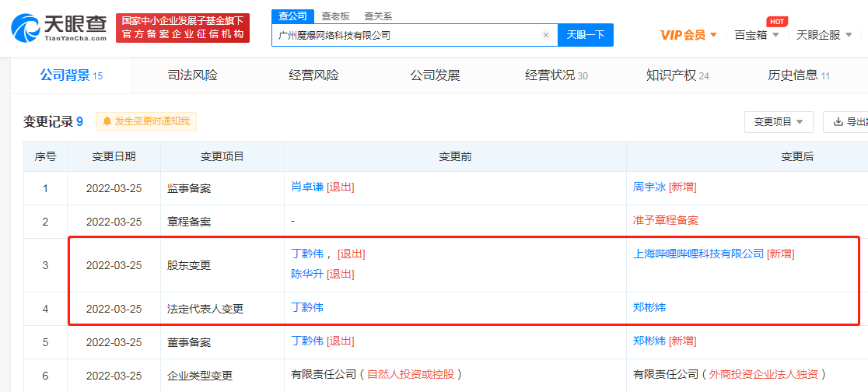
Task: Open the 历史信息 tab
Action: coord(799,75)
